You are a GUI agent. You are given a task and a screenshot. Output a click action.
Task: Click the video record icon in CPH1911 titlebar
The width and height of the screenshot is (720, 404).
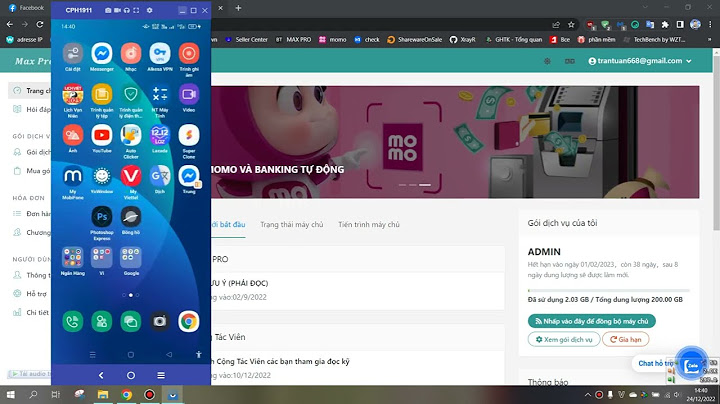click(x=118, y=10)
